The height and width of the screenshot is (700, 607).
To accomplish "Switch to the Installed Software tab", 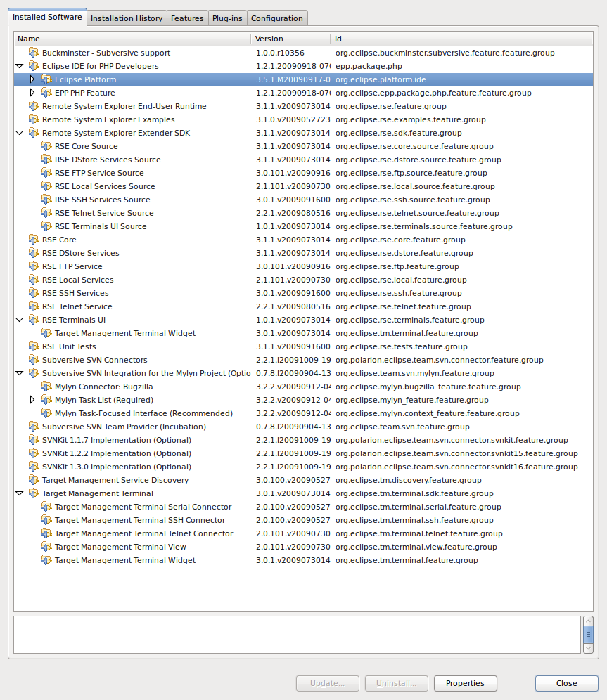I will click(x=47, y=17).
